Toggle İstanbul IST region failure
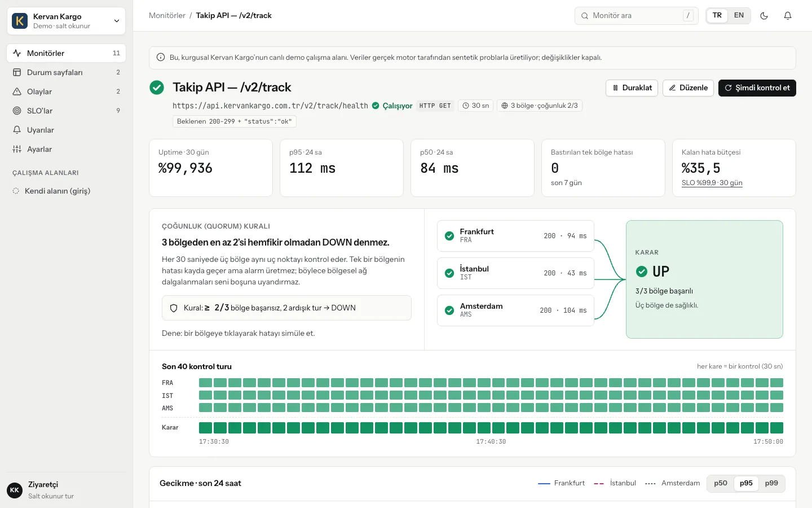 pyautogui.click(x=515, y=273)
